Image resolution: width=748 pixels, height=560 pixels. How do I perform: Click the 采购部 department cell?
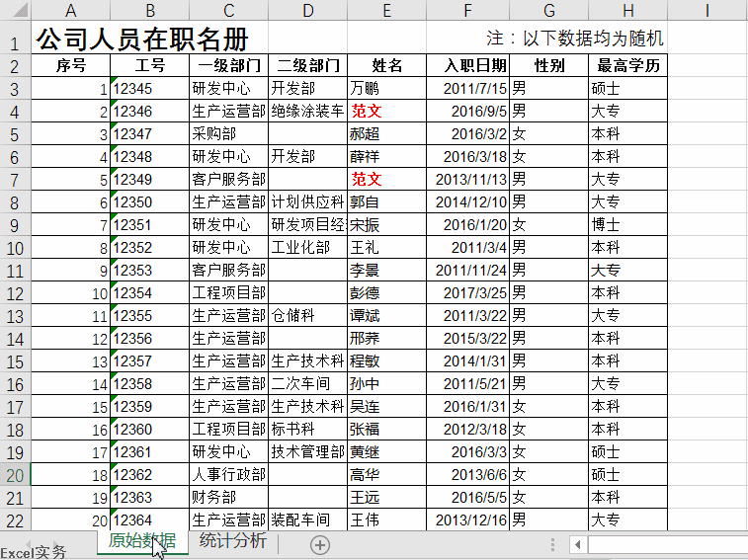coord(229,134)
